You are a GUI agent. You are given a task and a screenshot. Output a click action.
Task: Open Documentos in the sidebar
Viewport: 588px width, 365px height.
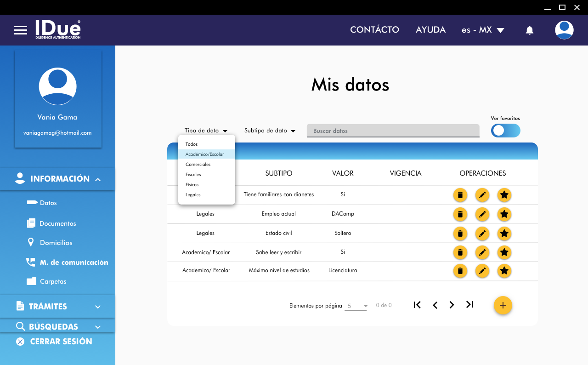coord(57,223)
